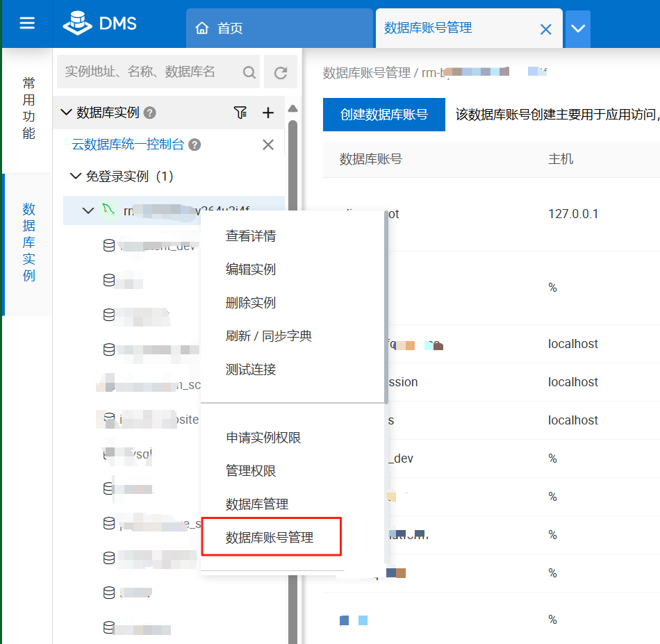The image size is (660, 644).
Task: Open the hamburger menu icon
Action: [27, 23]
